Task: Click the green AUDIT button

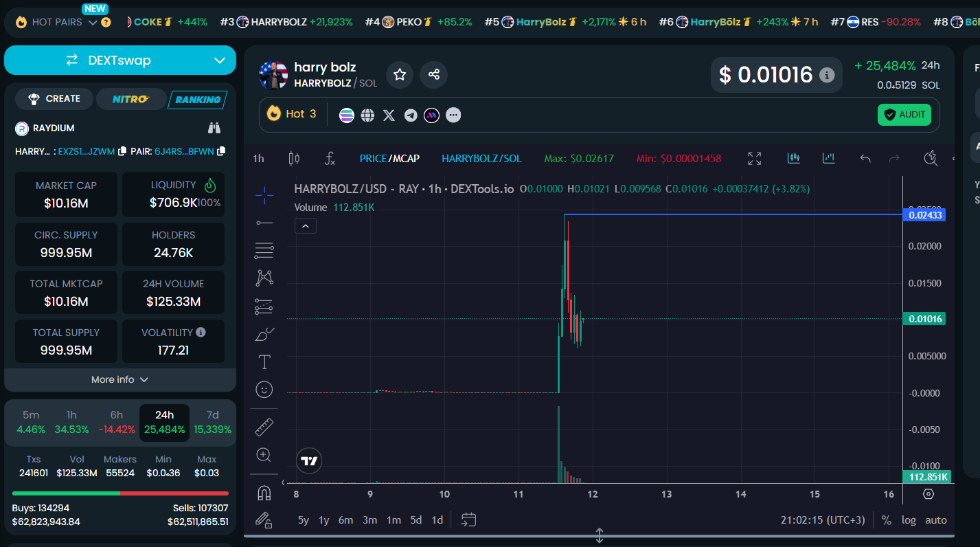Action: [x=904, y=115]
